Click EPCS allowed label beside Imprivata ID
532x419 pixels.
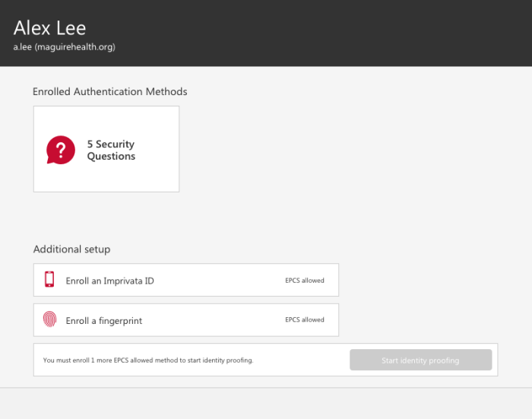pyautogui.click(x=304, y=281)
